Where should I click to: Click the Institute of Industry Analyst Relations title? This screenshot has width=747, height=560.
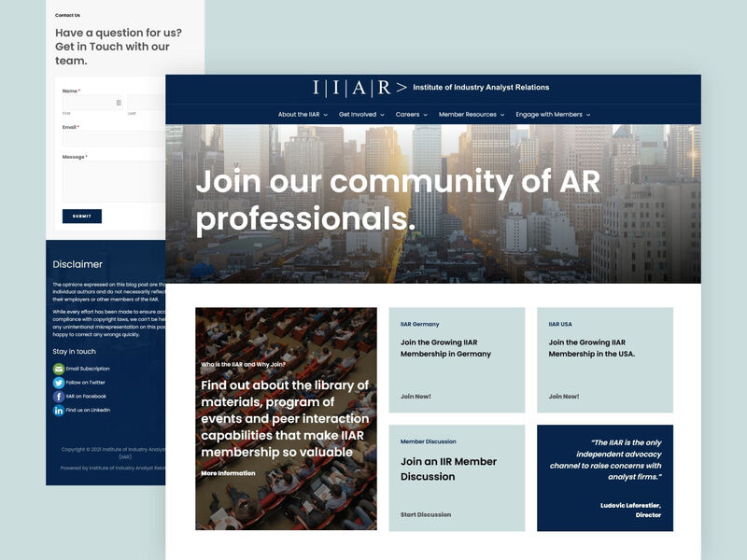pyautogui.click(x=481, y=87)
